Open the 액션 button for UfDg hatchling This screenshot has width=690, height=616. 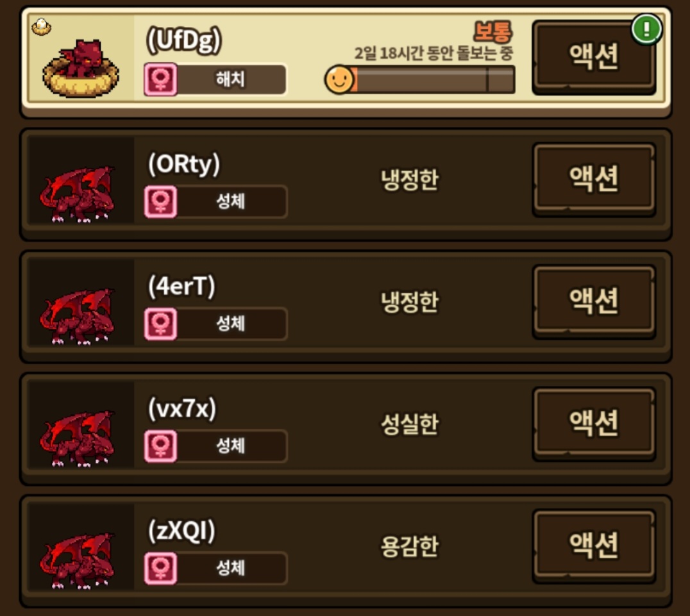(x=594, y=57)
